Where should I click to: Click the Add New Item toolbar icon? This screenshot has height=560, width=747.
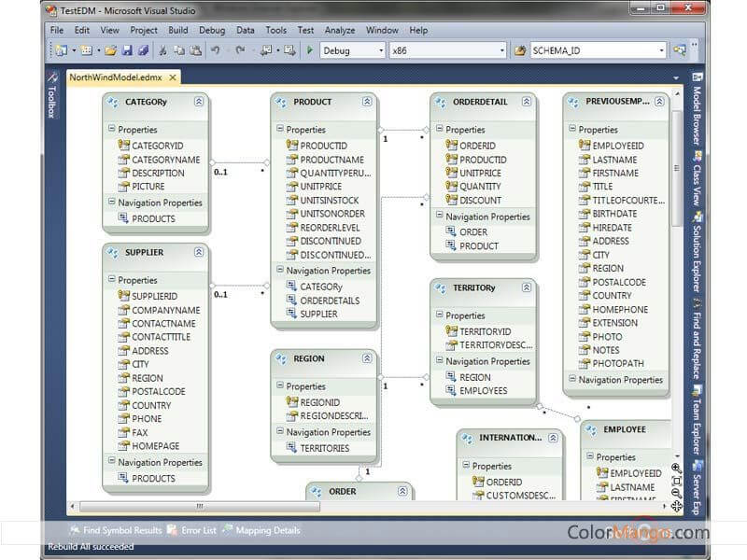(87, 50)
